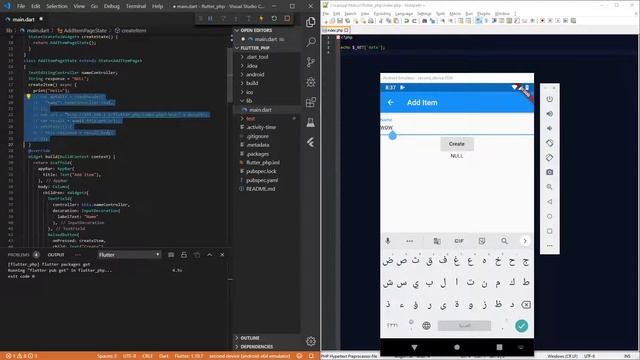Image resolution: width=640 pixels, height=360 pixels.
Task: Select the index.php tab in Notepad++
Action: 335,30
